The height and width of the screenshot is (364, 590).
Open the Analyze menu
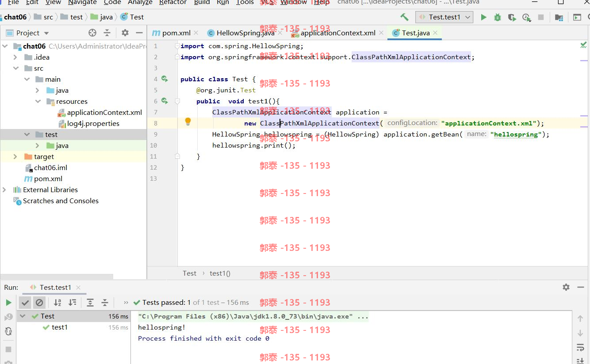(140, 2)
